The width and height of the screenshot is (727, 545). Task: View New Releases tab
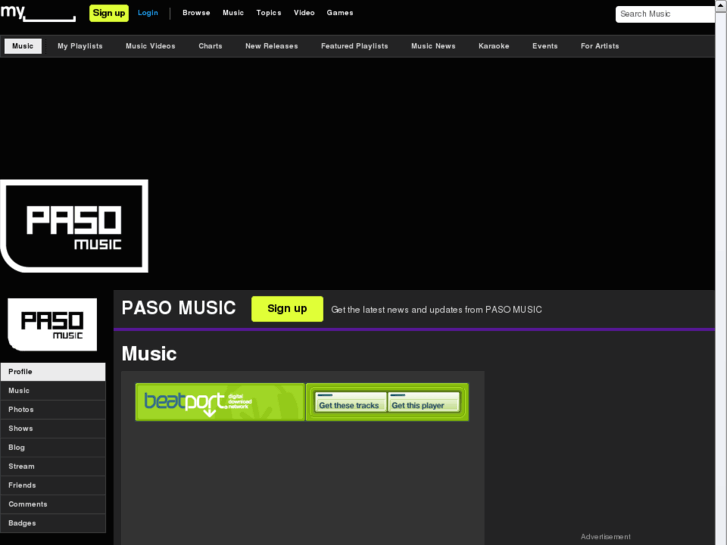pyautogui.click(x=272, y=46)
